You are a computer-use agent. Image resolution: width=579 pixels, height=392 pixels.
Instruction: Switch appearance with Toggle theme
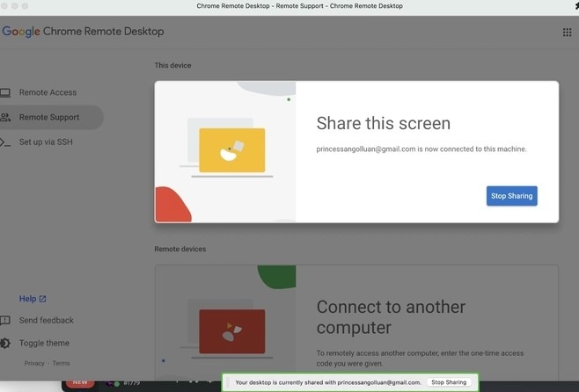tap(44, 344)
